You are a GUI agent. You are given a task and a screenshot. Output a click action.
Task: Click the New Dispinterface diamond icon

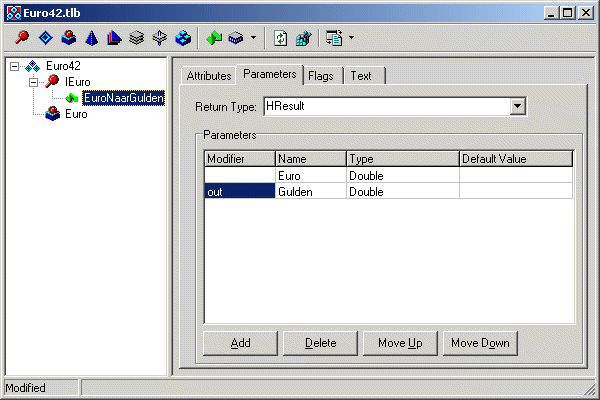coord(45,38)
